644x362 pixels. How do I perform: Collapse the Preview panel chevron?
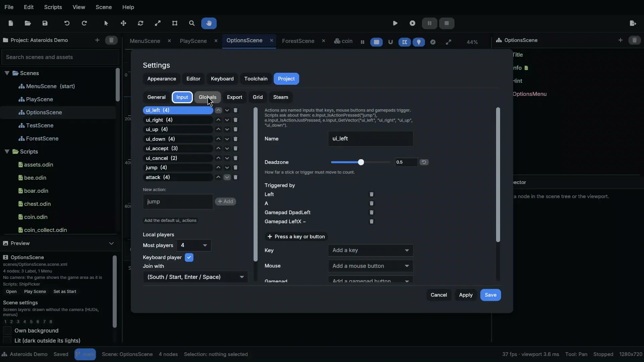111,243
